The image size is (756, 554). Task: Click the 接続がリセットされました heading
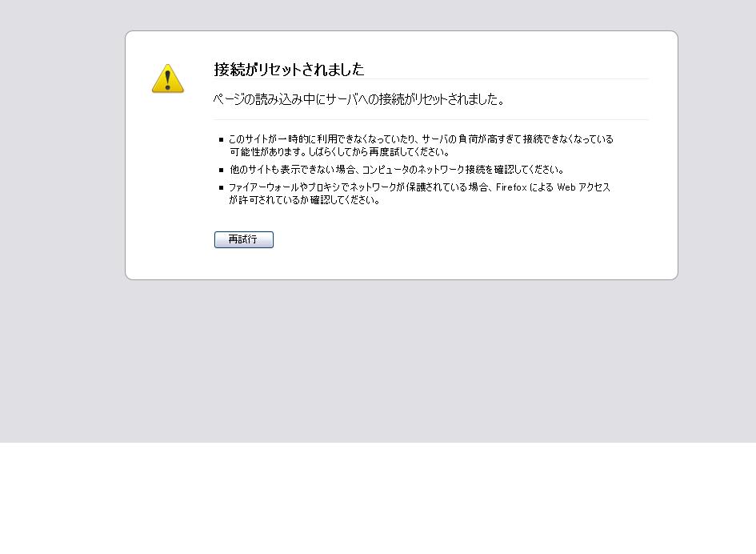pos(289,70)
